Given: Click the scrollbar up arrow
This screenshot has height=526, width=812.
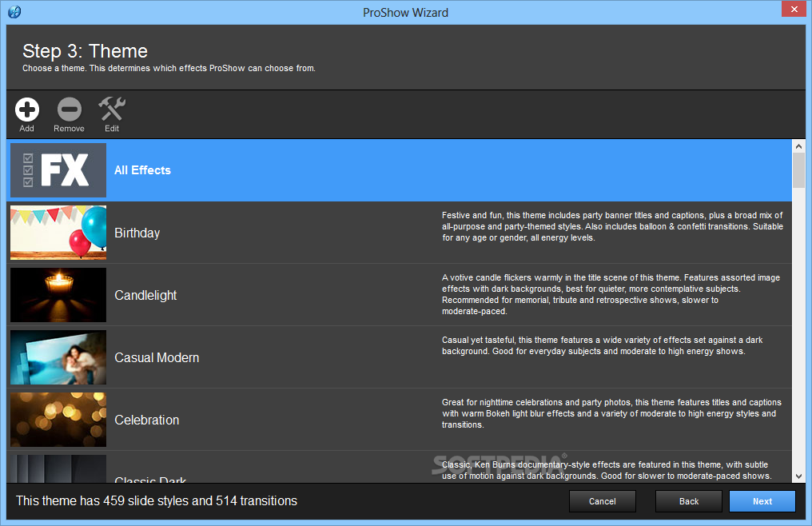Looking at the screenshot, I should click(798, 146).
